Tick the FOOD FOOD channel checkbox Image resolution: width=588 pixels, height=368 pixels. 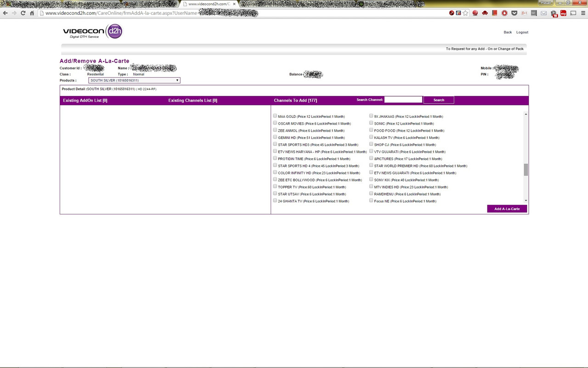(x=371, y=130)
